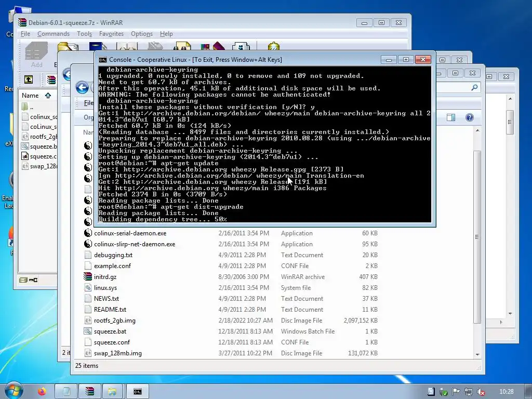Viewport: 532px width, 399px height.
Task: Toggle the Explorer preview pane icon
Action: [451, 117]
